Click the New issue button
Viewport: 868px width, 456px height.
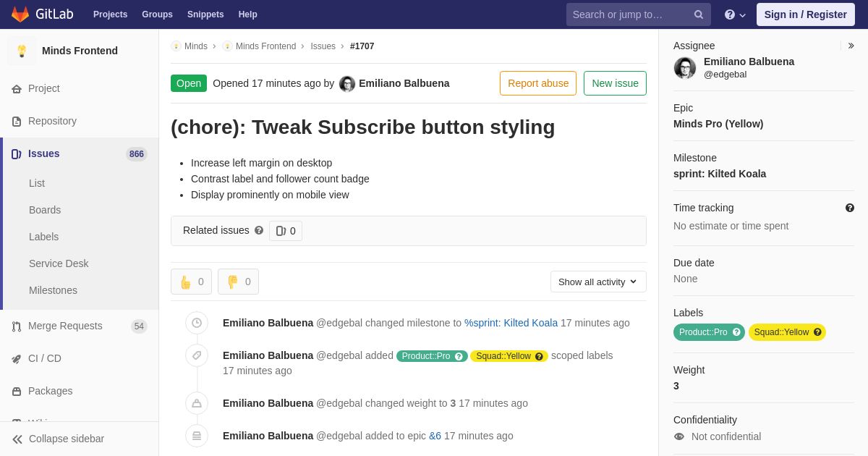coord(615,83)
